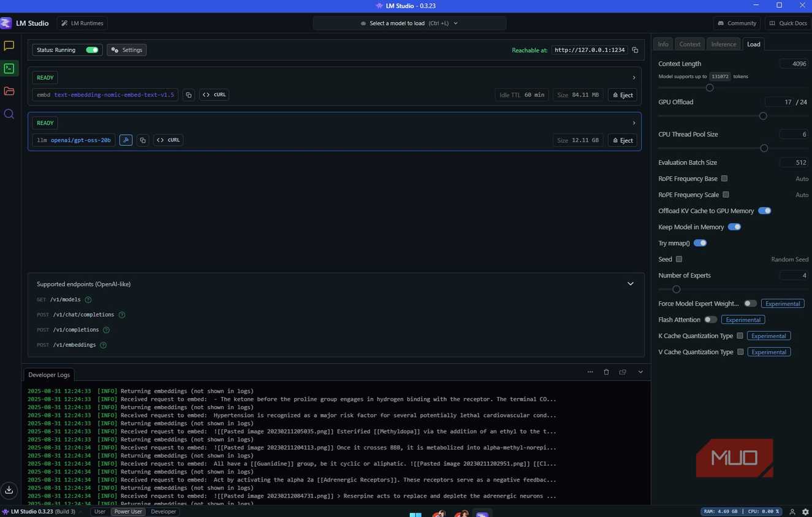This screenshot has width=812, height=517.
Task: Show cURL for the embedding model
Action: (214, 95)
